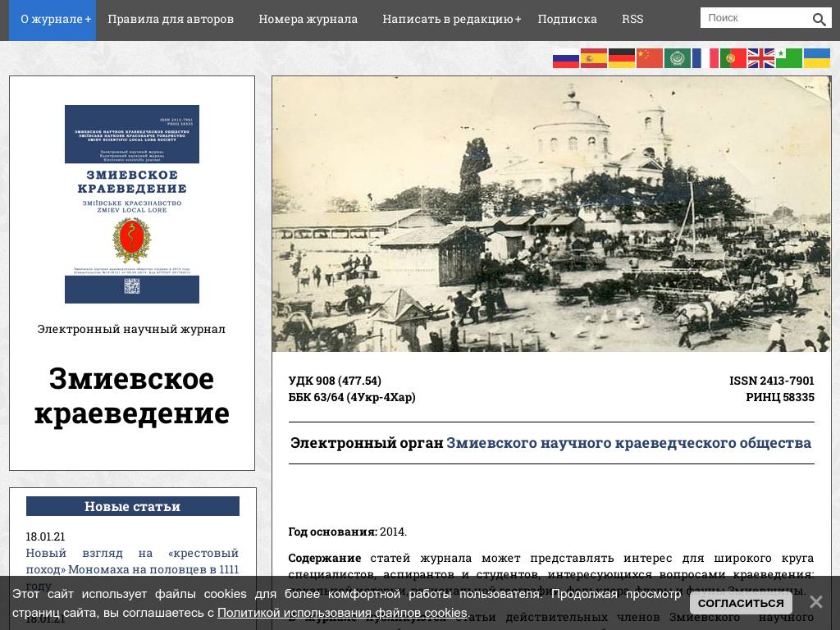Click the historic church market photo
840x630 pixels.
click(x=551, y=214)
